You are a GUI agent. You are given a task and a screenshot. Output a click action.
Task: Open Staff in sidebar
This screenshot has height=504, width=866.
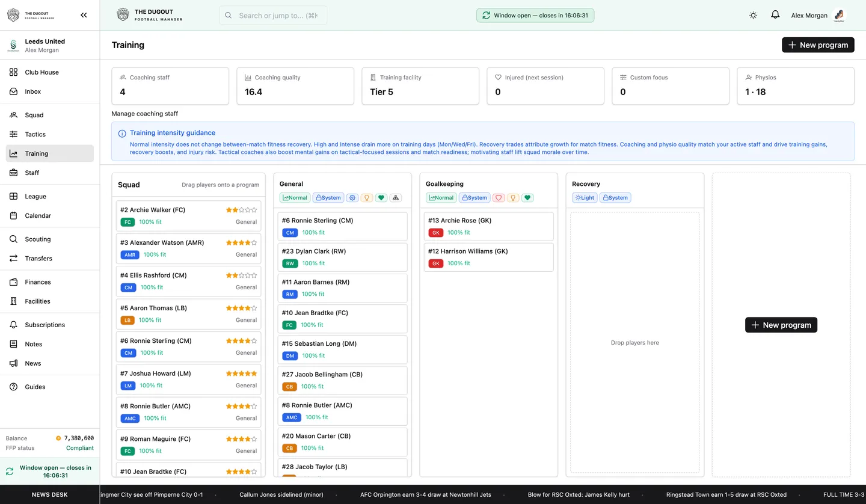(50, 173)
